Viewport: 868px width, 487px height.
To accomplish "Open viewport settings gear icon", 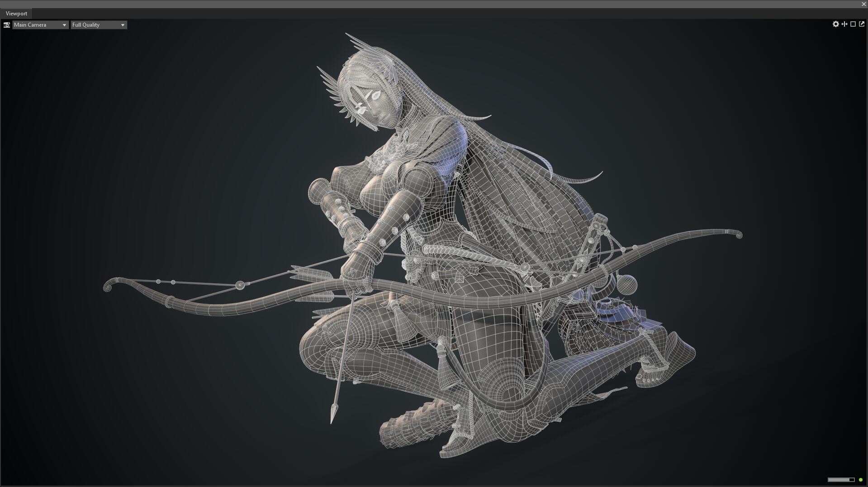I will (835, 24).
